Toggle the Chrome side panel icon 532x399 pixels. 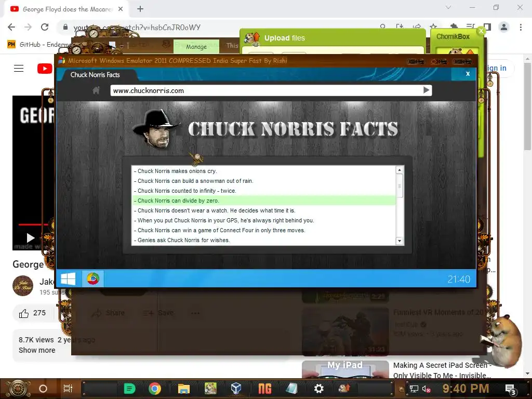pos(487,27)
